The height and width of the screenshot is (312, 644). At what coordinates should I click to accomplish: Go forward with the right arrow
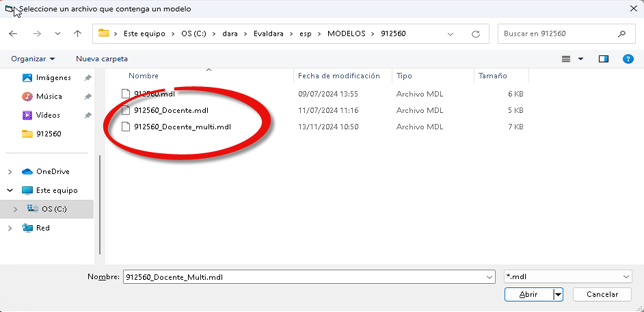[37, 34]
